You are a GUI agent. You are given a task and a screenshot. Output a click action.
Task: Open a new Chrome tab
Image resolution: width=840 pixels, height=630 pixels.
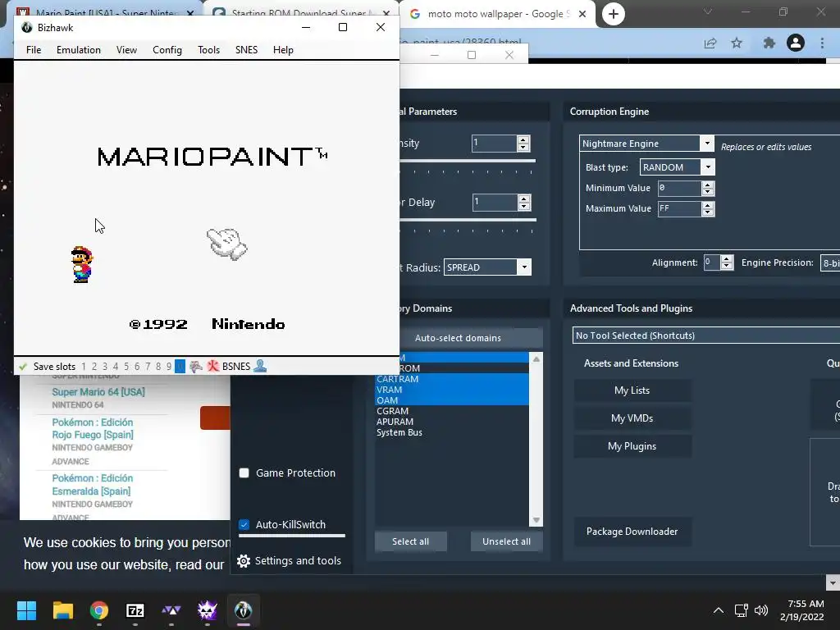point(614,14)
